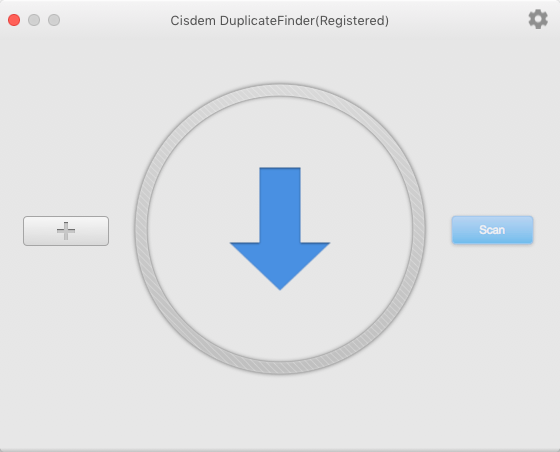Click the gray minimize window button
560x452 pixels.
34,20
